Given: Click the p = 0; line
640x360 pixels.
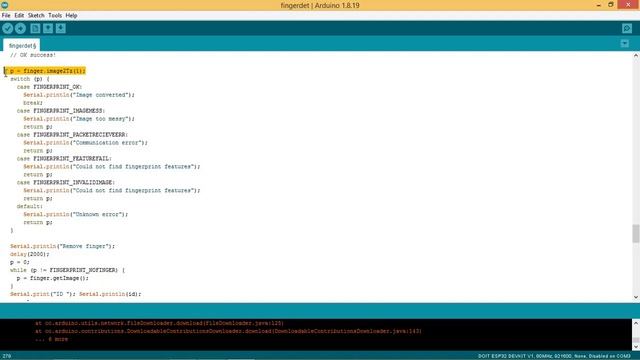Looking at the screenshot, I should (20, 262).
